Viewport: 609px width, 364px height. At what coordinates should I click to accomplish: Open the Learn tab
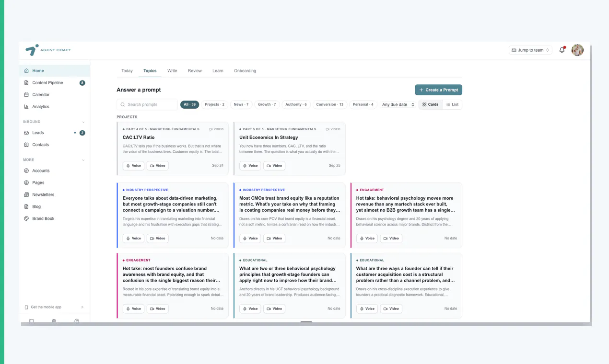tap(218, 71)
